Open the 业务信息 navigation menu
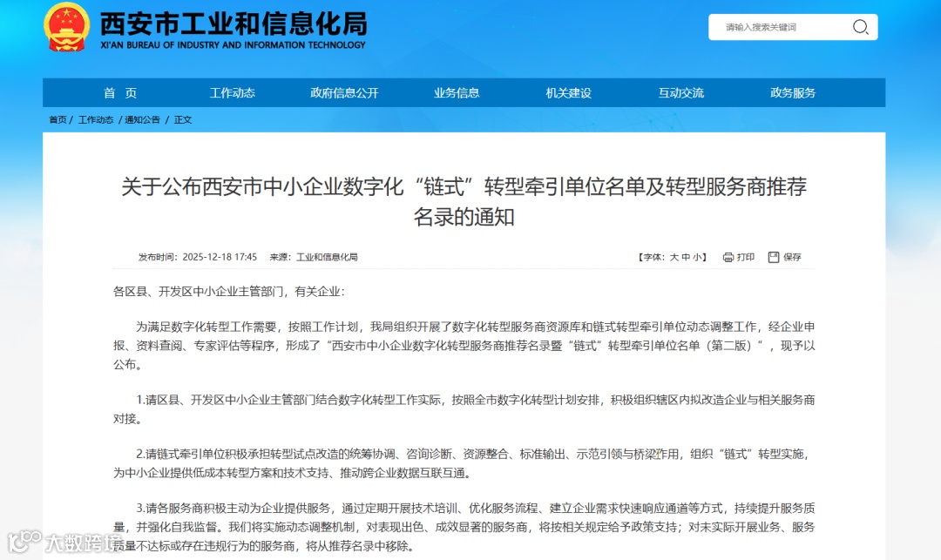 pos(457,93)
